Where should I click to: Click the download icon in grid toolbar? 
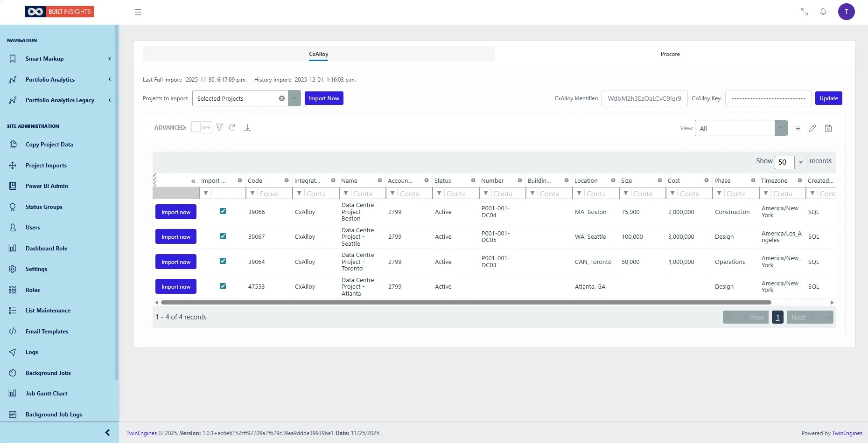click(x=247, y=127)
